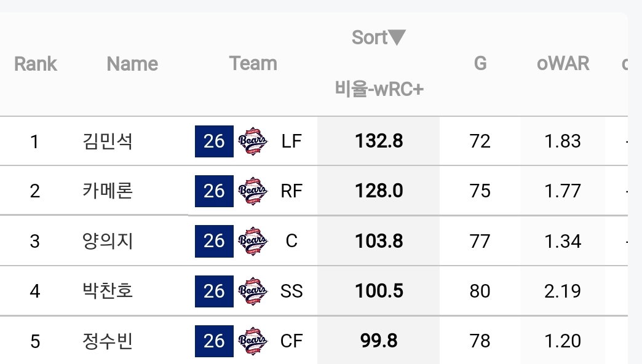Click the Bears logo in 정수빈's row
This screenshot has height=364, width=642.
coord(253,341)
